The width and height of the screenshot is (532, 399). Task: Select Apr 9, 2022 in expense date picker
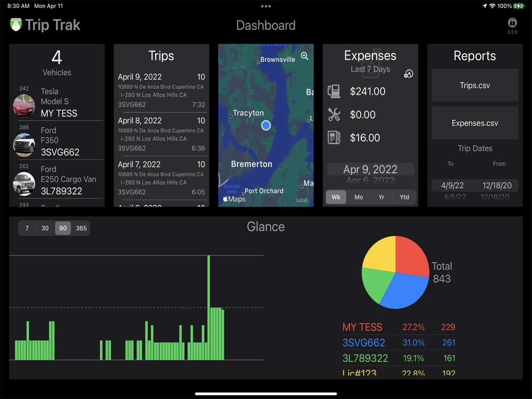370,169
